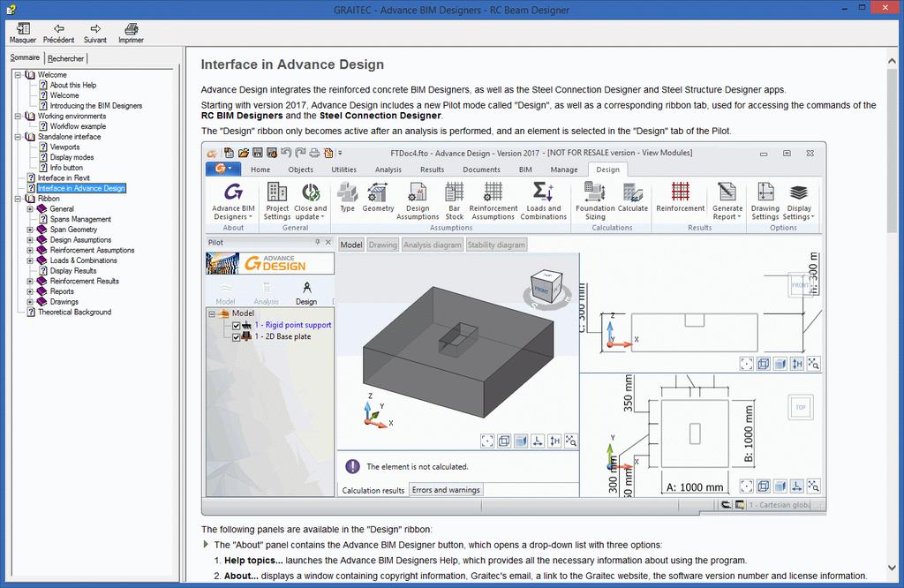Uncheck Rigid point support checkbox
This screenshot has width=904, height=588.
click(236, 326)
